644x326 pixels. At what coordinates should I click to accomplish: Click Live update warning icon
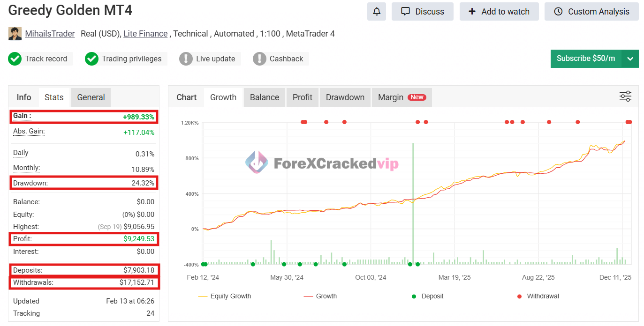pyautogui.click(x=186, y=59)
